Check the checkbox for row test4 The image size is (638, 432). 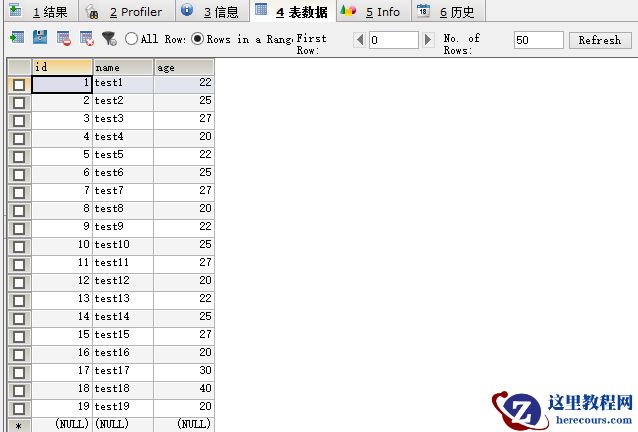pyautogui.click(x=19, y=139)
